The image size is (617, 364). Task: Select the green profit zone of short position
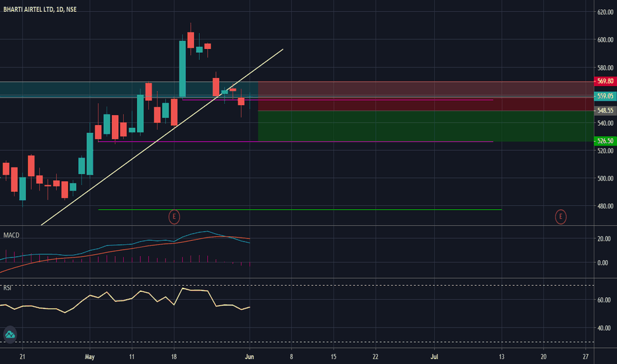click(x=426, y=126)
